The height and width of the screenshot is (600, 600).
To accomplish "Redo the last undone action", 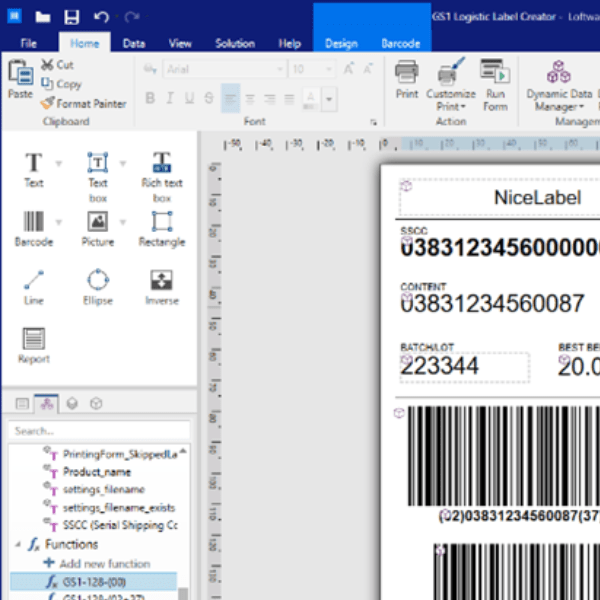I will click(x=132, y=17).
